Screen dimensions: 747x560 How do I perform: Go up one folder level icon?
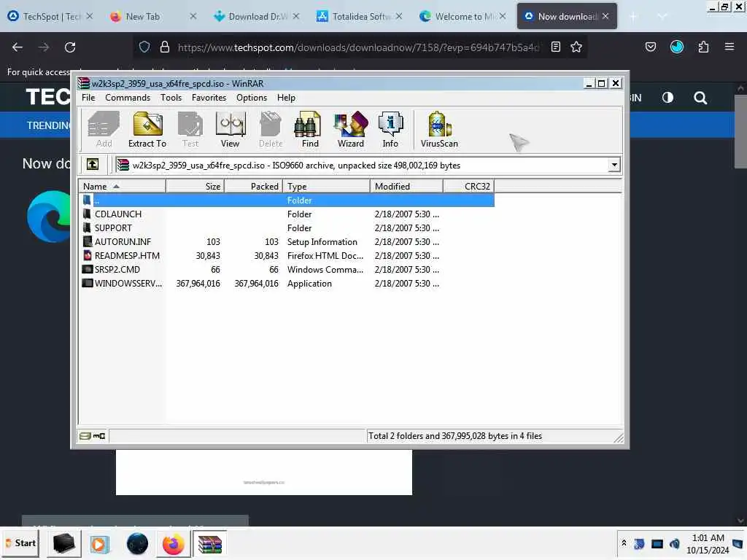pos(93,165)
